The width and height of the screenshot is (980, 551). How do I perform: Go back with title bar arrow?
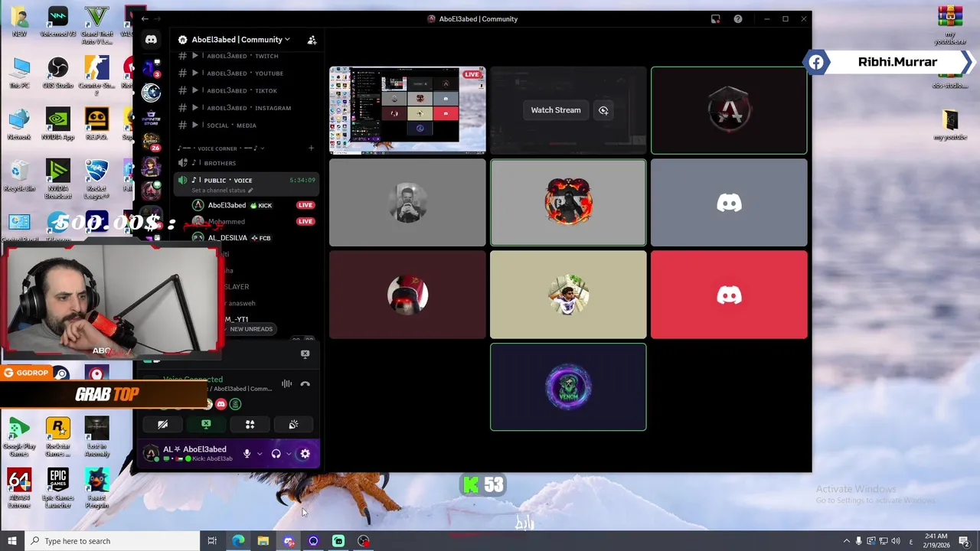145,19
